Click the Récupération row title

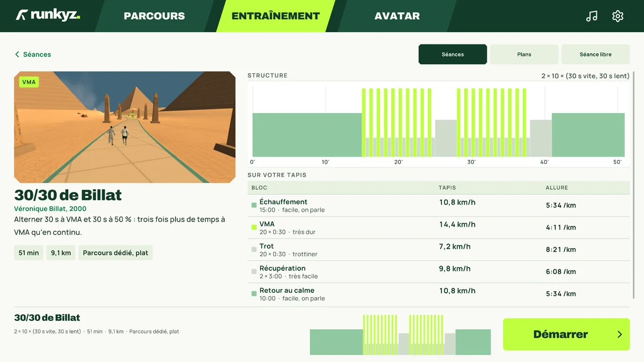[282, 268]
